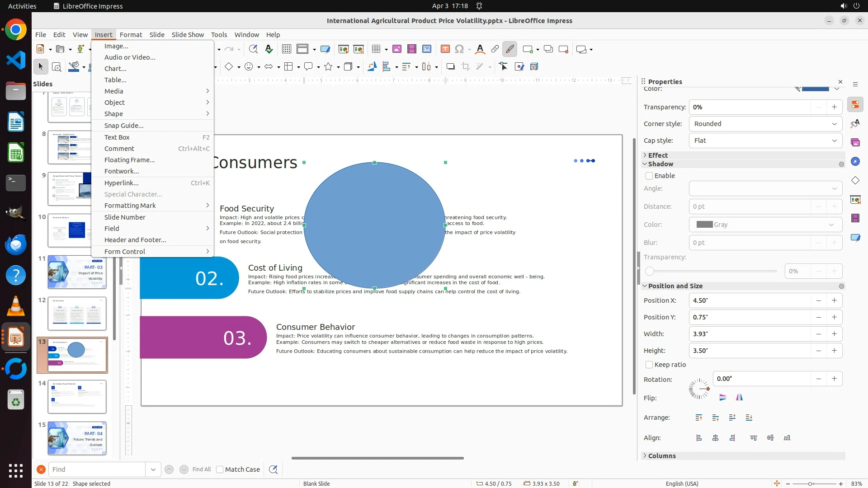The width and height of the screenshot is (868, 488).
Task: Expand the Columns section
Action: (661, 456)
